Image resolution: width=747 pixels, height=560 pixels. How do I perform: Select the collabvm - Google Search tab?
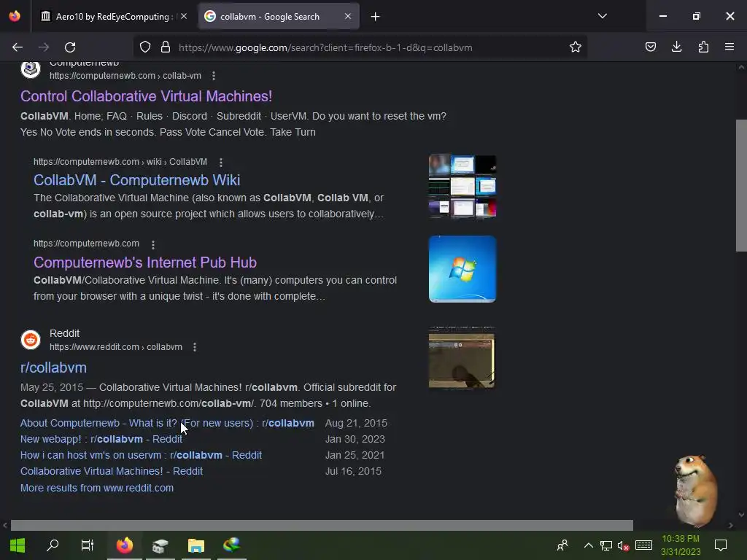pyautogui.click(x=279, y=17)
